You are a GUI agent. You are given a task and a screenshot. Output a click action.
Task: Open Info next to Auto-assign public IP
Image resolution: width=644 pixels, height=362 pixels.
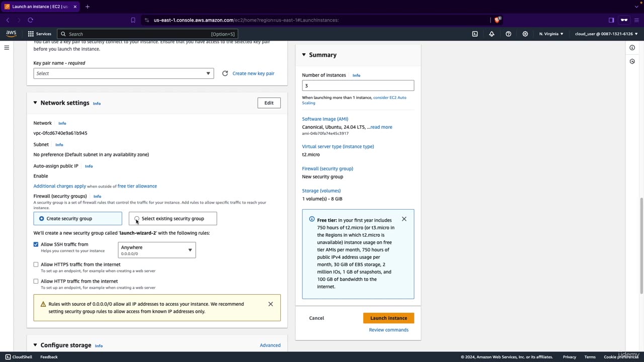89,166
